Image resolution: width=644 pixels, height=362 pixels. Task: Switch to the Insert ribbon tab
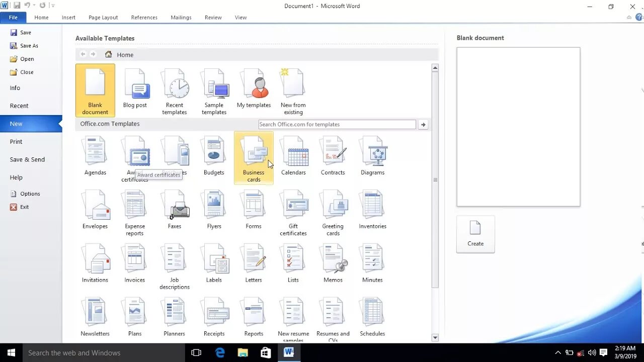click(x=68, y=18)
